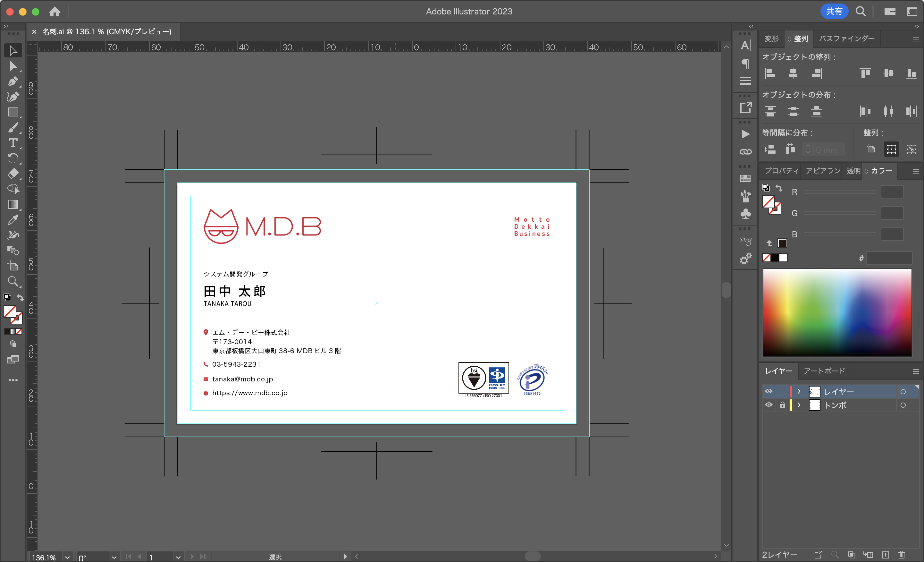The height and width of the screenshot is (562, 924).
Task: Open the artboard number dropdown
Action: click(178, 557)
